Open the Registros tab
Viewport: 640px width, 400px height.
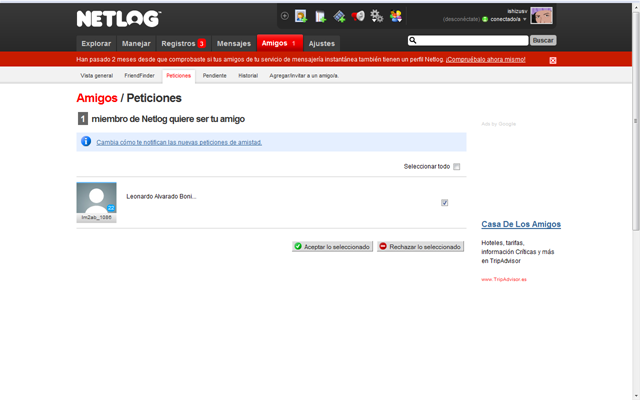pos(183,43)
